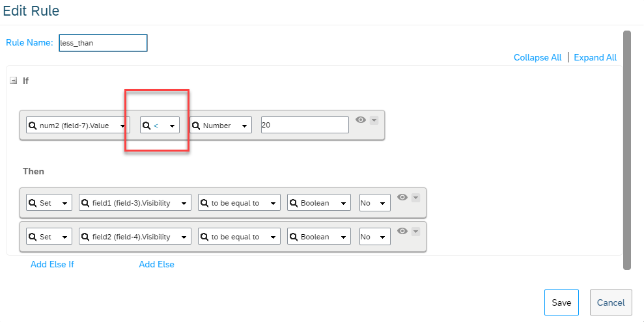Viewport: 644px width, 322px height.
Task: Open the No value dropdown in field2 row
Action: point(375,236)
